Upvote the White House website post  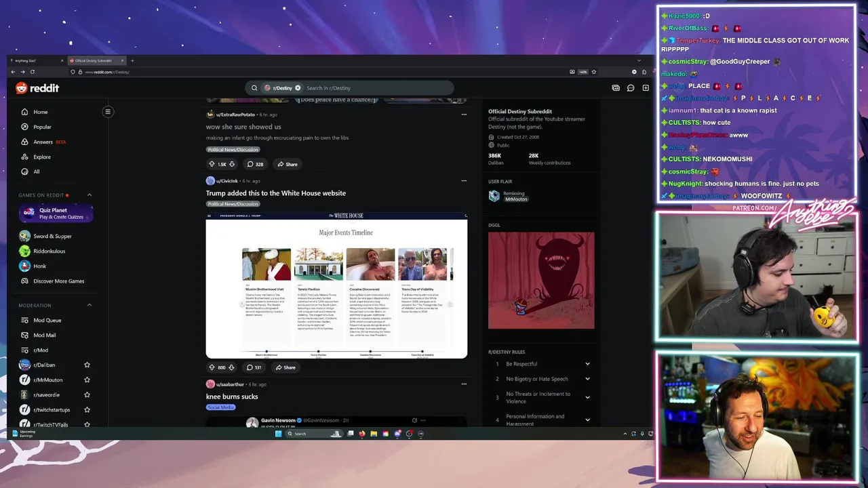[x=212, y=367]
